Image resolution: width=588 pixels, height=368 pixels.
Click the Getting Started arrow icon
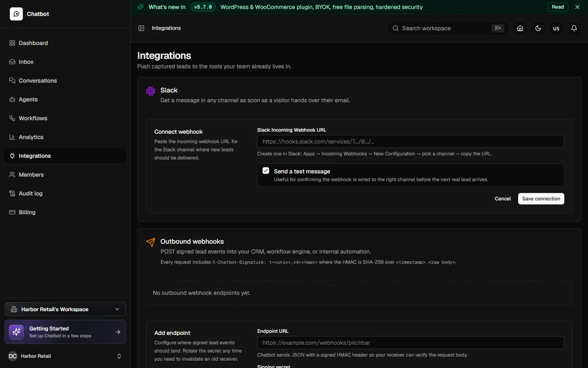[x=118, y=332]
